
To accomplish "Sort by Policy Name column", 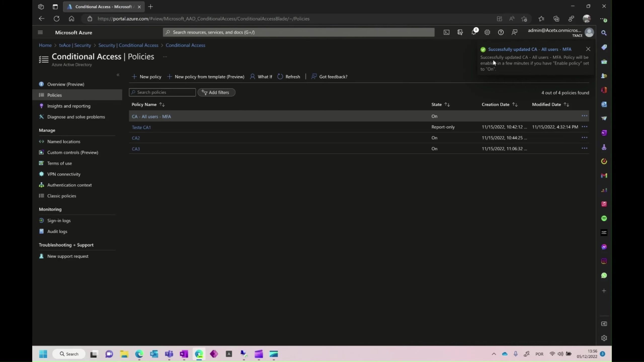I will click(148, 104).
